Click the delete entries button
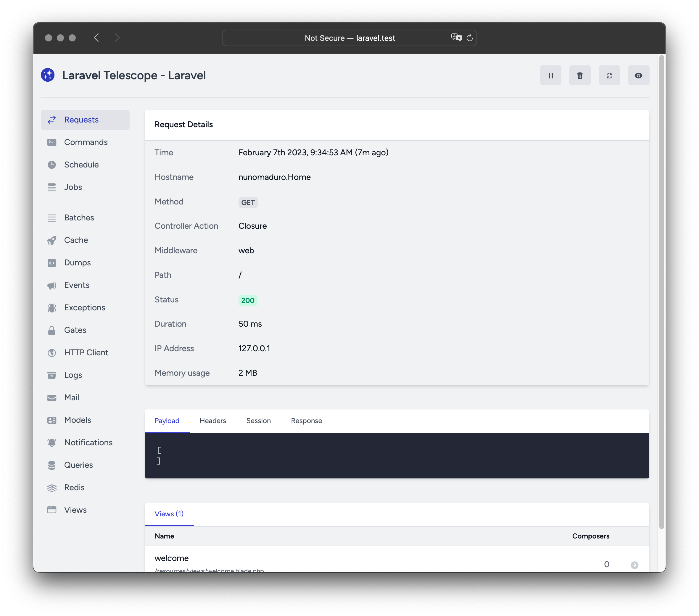 580,75
